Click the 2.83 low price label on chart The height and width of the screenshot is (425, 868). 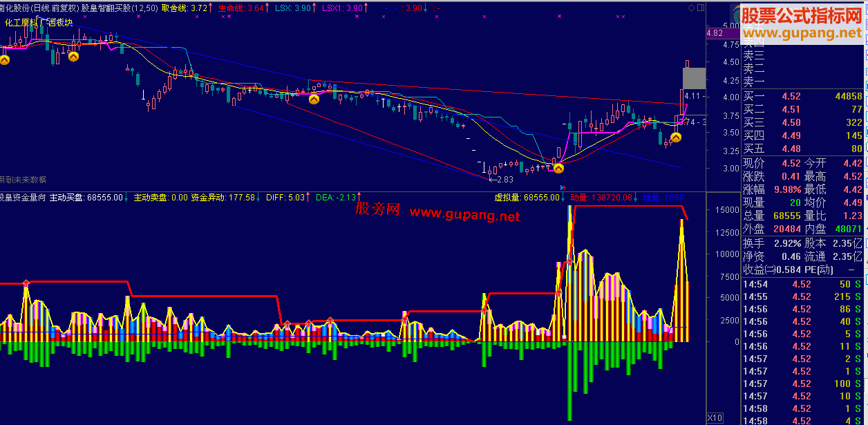tap(504, 180)
